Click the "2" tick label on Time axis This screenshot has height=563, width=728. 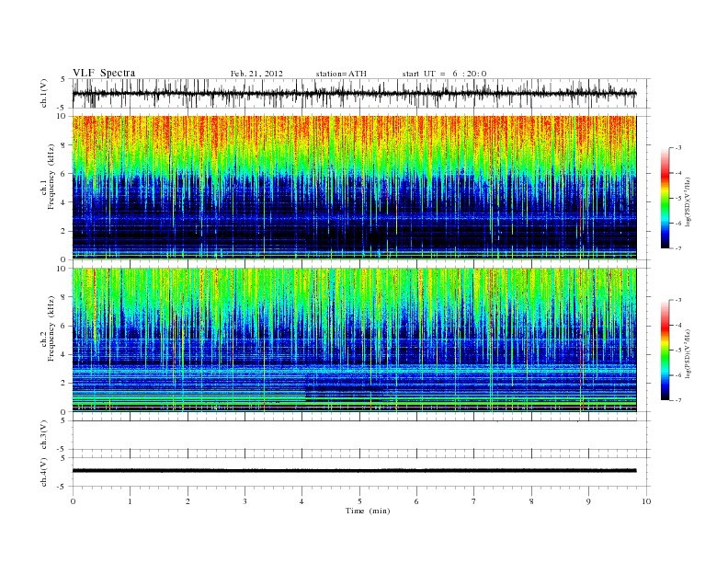point(188,501)
